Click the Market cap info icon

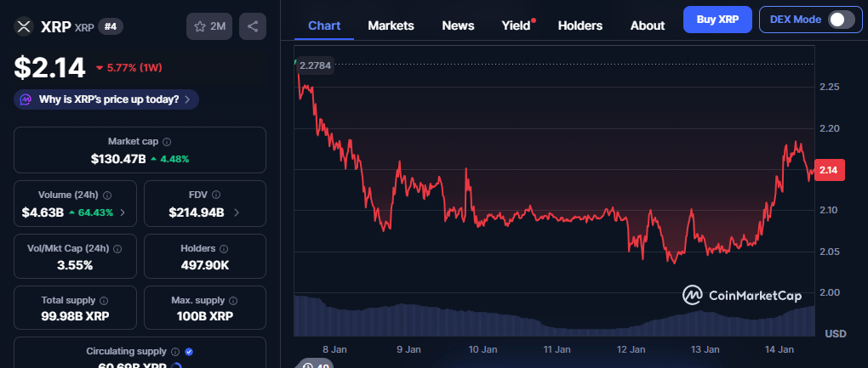(x=167, y=142)
